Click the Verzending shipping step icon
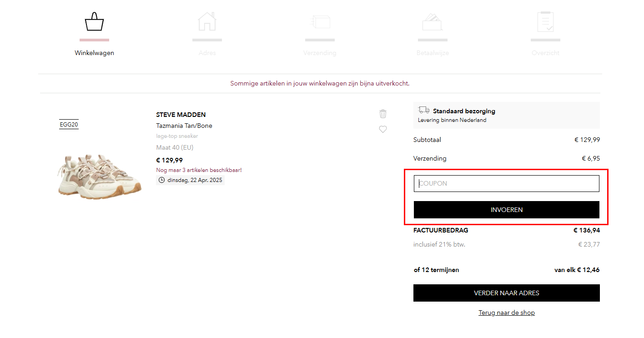Screen dimensions: 644x338 click(320, 22)
